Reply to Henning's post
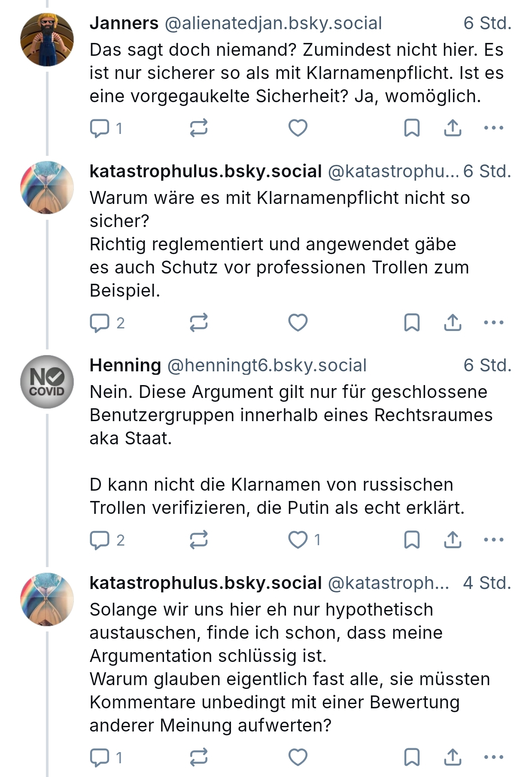The image size is (532, 777). point(100,540)
